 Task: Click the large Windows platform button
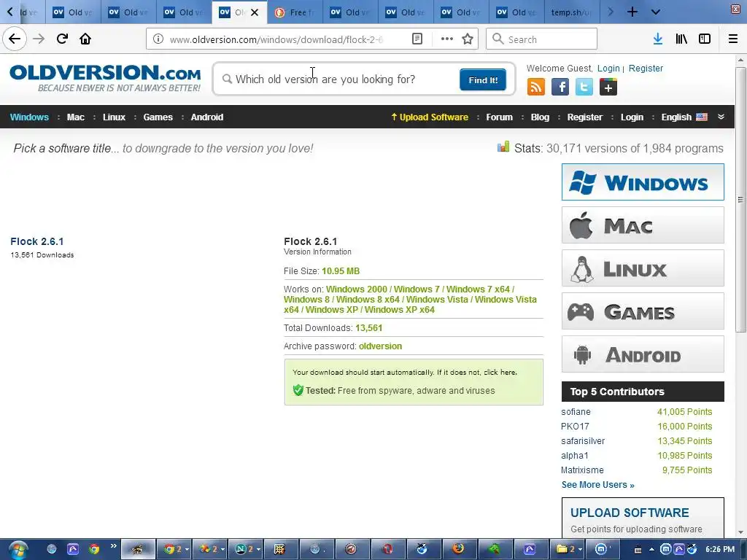[643, 182]
